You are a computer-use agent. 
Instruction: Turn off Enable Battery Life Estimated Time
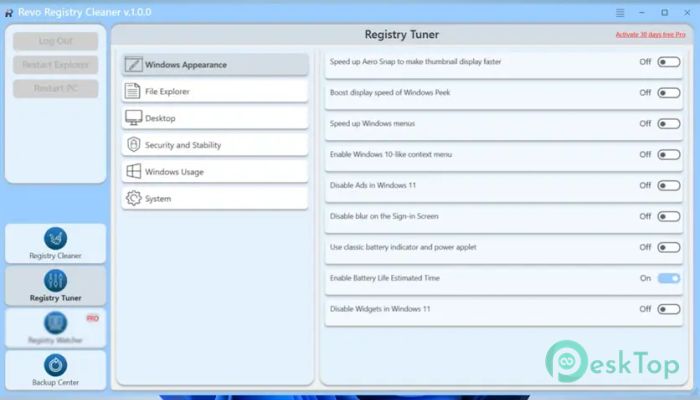click(668, 278)
